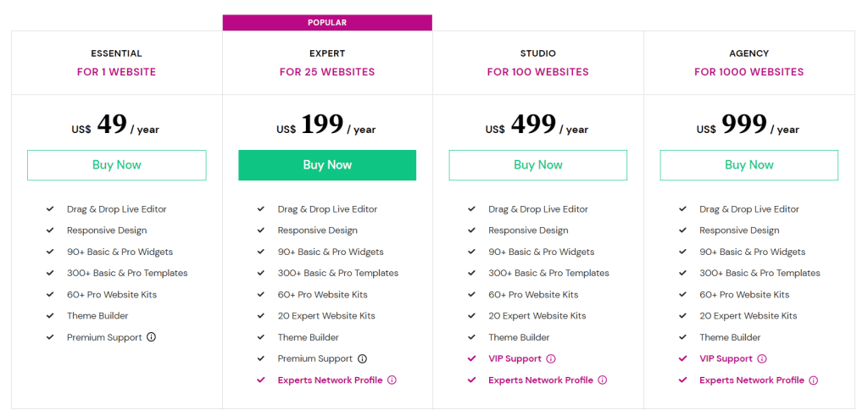Select the magenta POPULAR banner

point(327,23)
